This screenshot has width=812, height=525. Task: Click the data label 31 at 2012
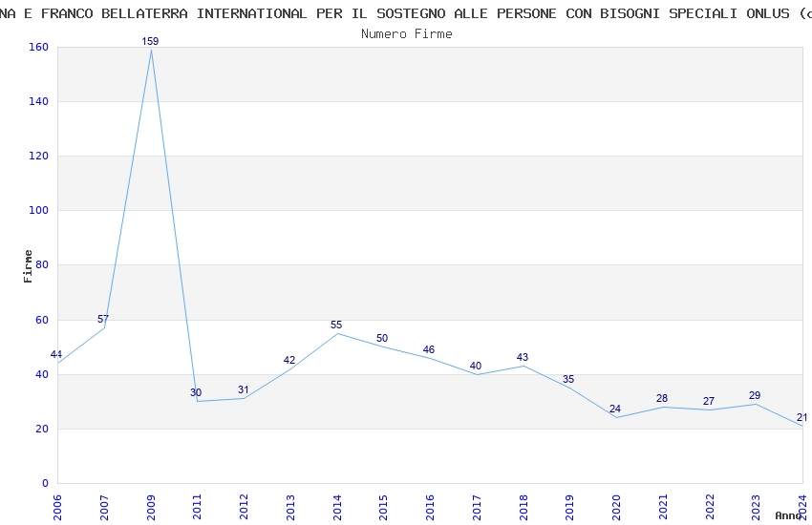244,390
